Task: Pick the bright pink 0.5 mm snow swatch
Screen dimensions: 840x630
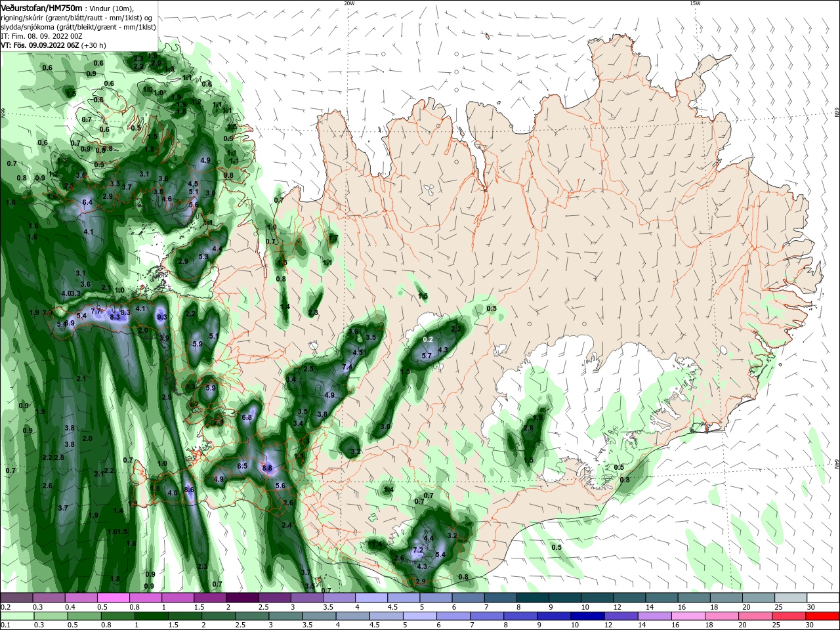Action: click(114, 598)
